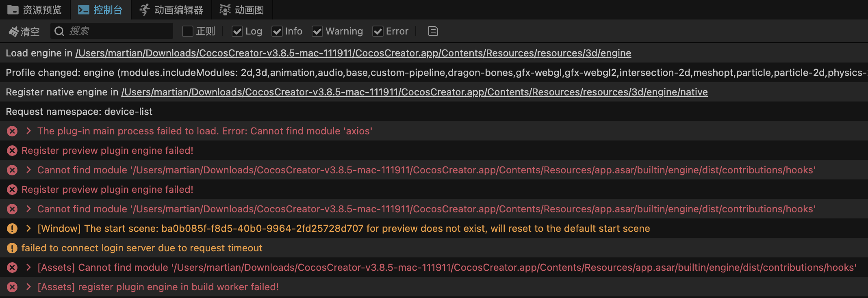Toggle the Warning filter checkbox

click(x=317, y=31)
